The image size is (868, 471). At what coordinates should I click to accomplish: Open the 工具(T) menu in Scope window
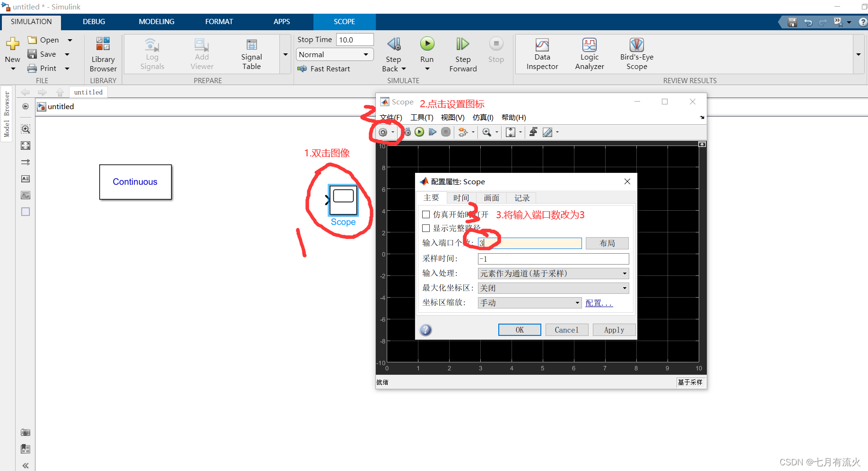pos(422,118)
